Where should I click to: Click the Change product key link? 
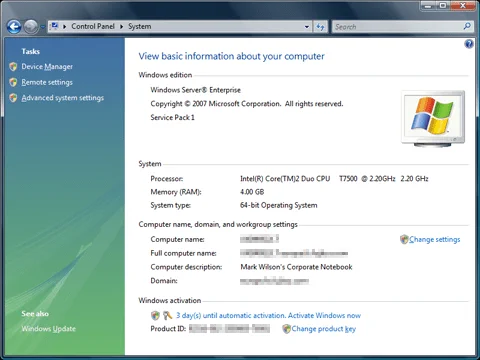coord(324,329)
